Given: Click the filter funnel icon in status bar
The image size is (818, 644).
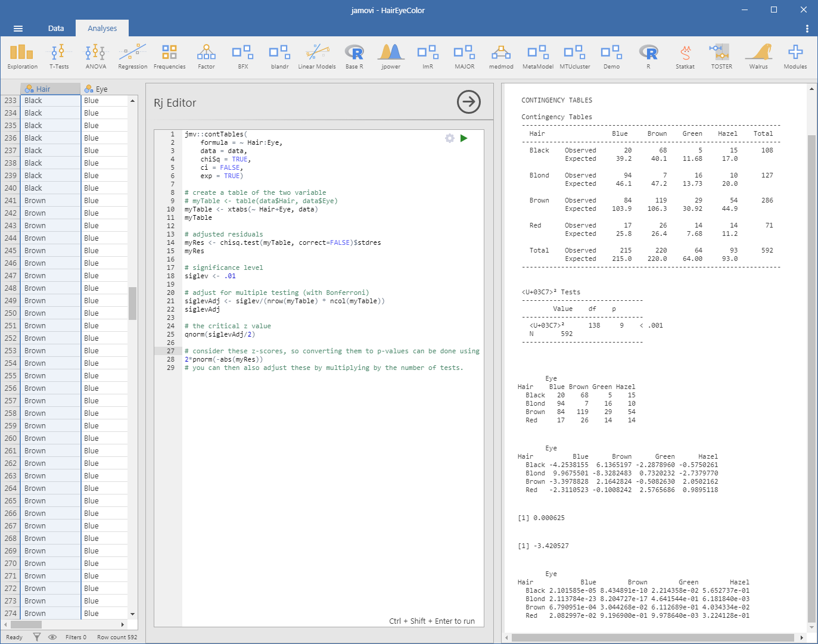Looking at the screenshot, I should click(x=37, y=637).
